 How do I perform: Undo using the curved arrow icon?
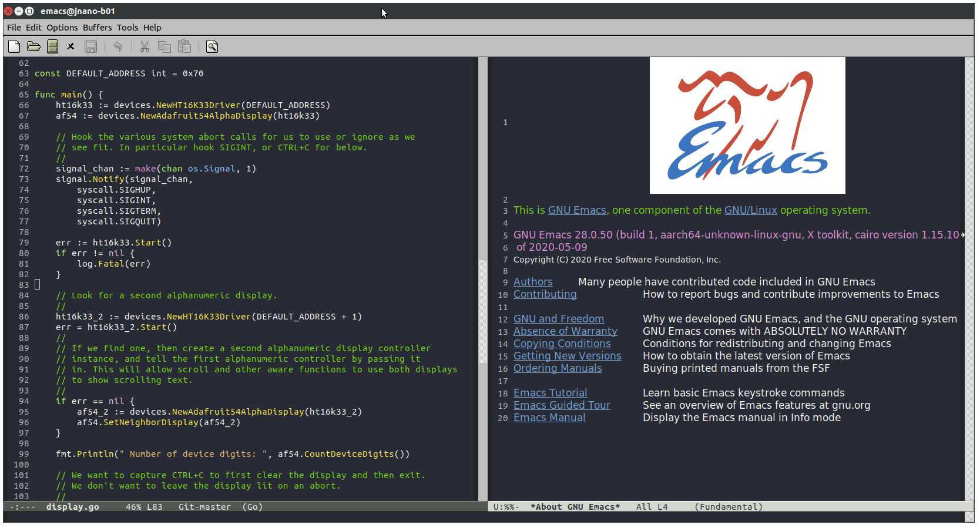coord(118,46)
